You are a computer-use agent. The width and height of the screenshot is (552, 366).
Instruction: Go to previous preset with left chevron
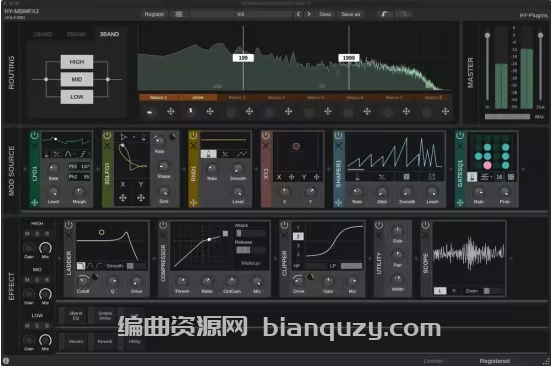coord(298,14)
